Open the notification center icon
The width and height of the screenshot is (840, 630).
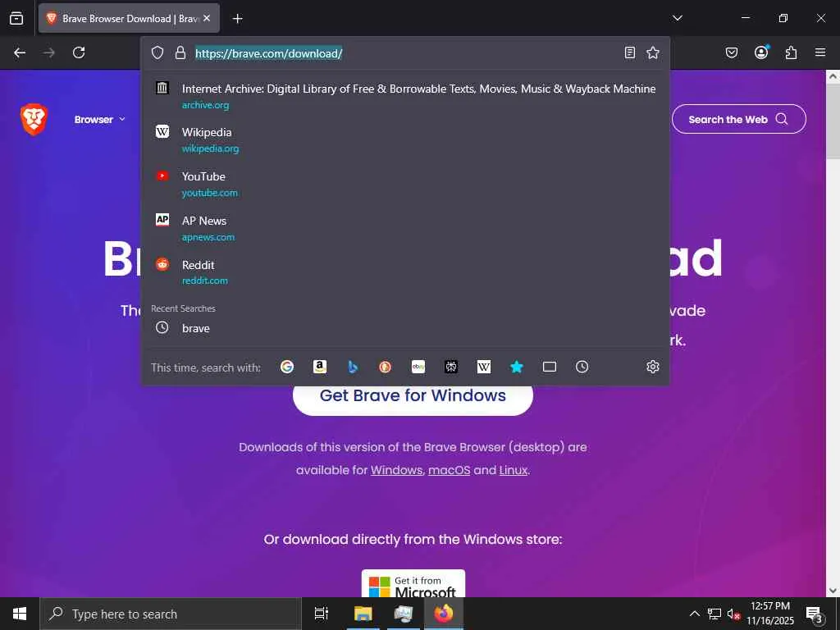pos(815,614)
